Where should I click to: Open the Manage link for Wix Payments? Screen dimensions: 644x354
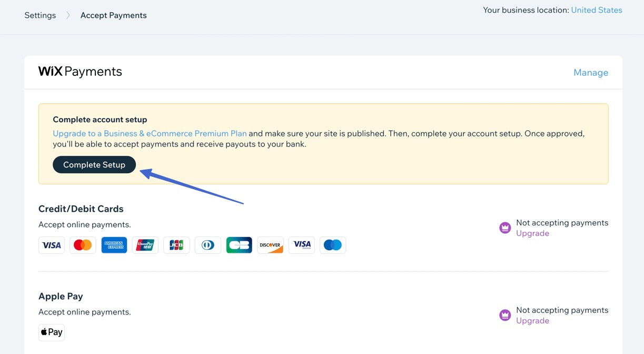tap(590, 72)
